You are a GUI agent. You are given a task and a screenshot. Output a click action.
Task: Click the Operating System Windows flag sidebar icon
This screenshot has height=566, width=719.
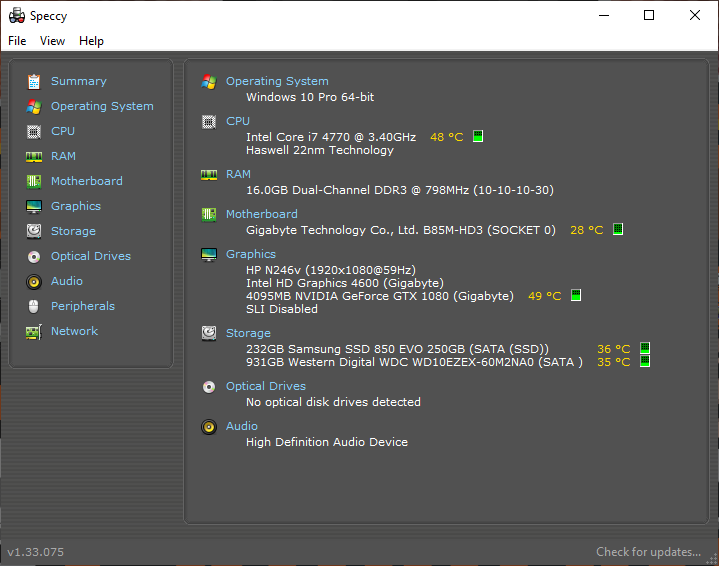34,106
